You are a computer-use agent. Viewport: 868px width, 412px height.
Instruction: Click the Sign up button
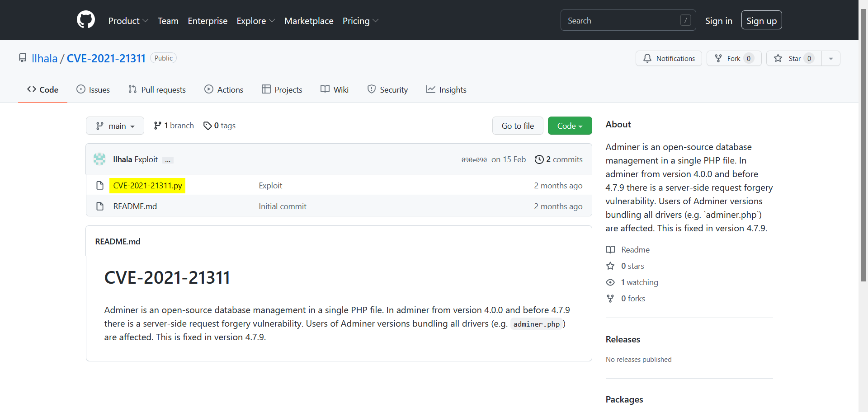point(761,20)
